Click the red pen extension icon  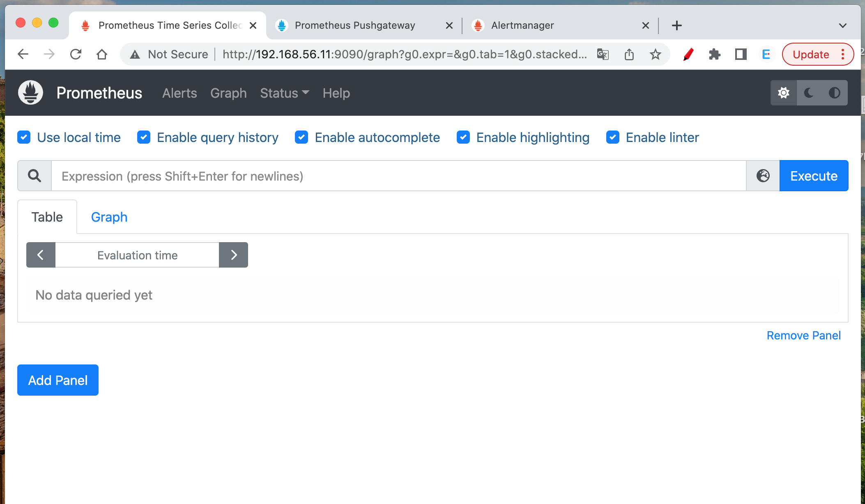pos(688,54)
